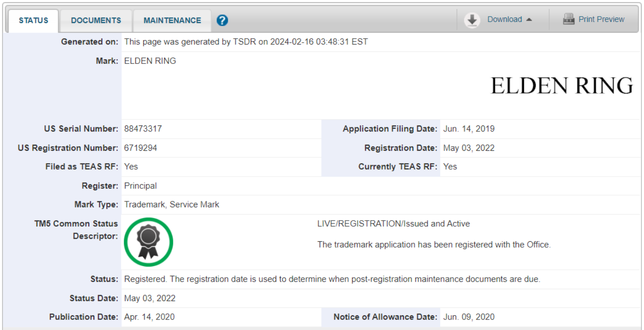
Task: Click the Print Preview link
Action: [601, 19]
